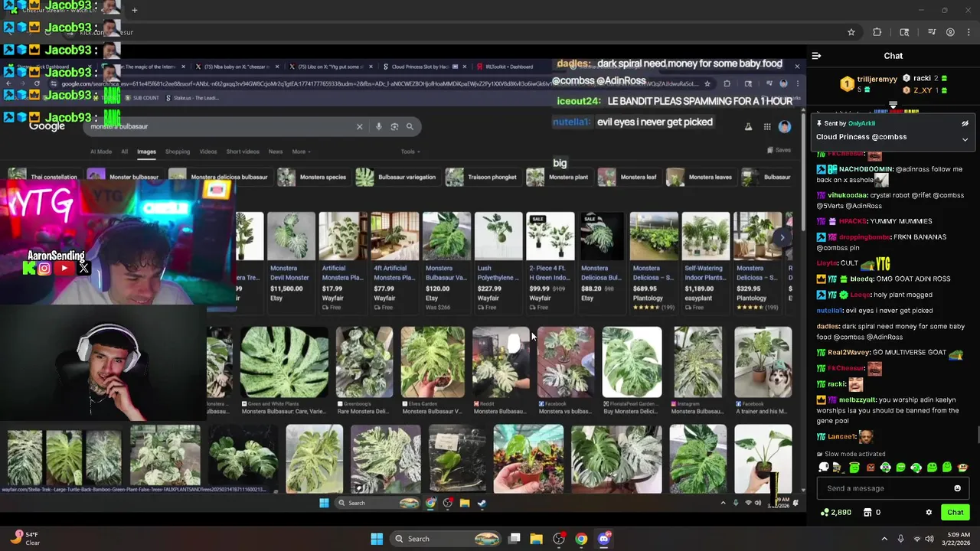Select Bulbasaur variegation filter chip
The width and height of the screenshot is (980, 551).
(x=397, y=178)
